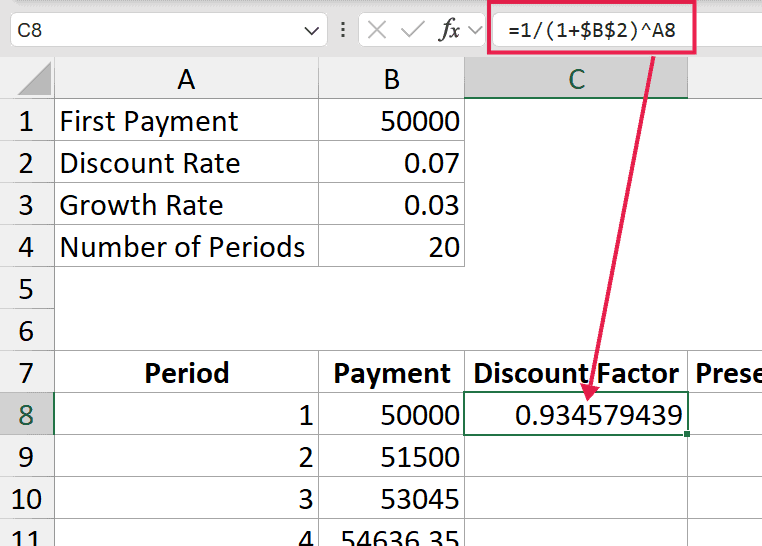
Task: Select row 7 header
Action: pyautogui.click(x=27, y=372)
